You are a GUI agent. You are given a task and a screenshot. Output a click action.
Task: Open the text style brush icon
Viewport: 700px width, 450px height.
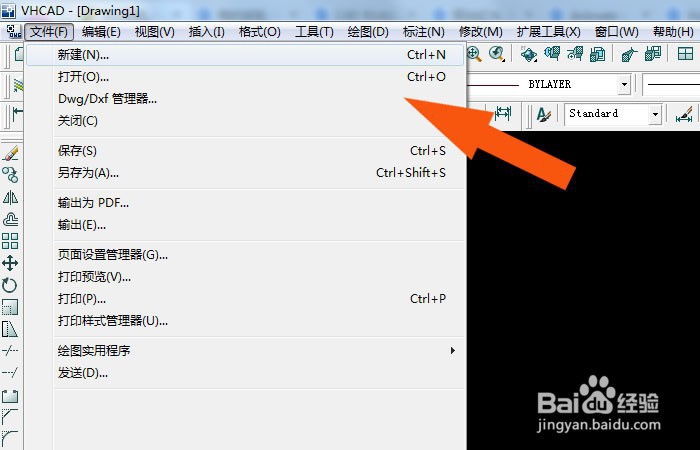(x=544, y=114)
